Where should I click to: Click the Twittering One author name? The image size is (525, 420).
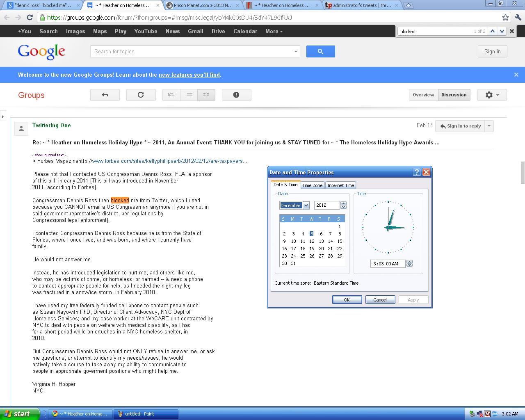(52, 125)
